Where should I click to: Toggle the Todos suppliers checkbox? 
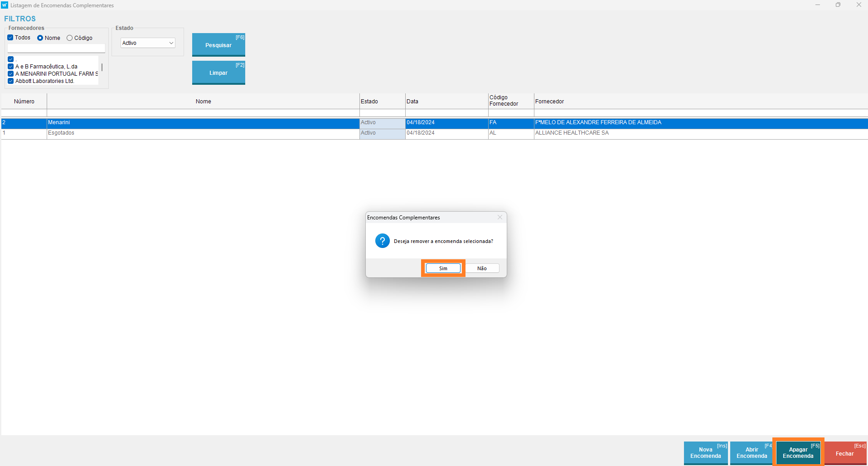(x=10, y=38)
